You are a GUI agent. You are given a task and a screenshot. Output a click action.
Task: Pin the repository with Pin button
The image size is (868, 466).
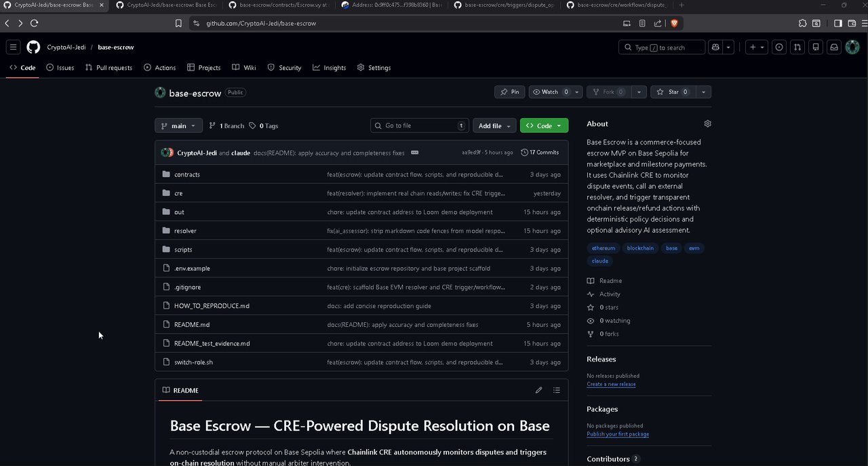point(509,92)
